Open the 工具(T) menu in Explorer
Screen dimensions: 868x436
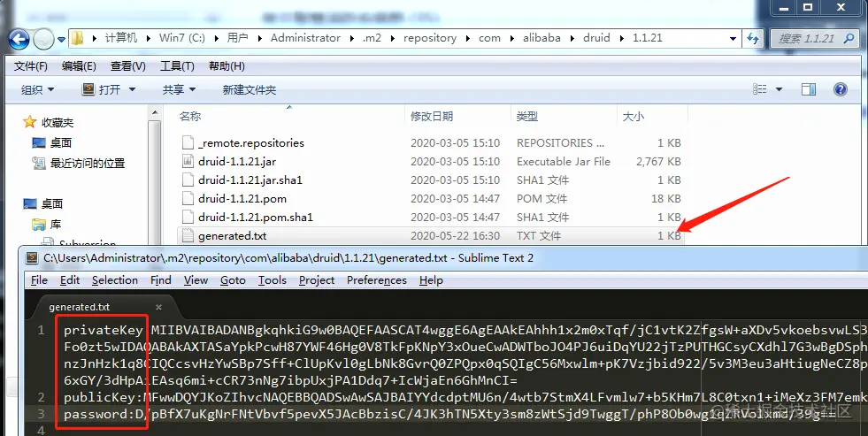pyautogui.click(x=177, y=65)
